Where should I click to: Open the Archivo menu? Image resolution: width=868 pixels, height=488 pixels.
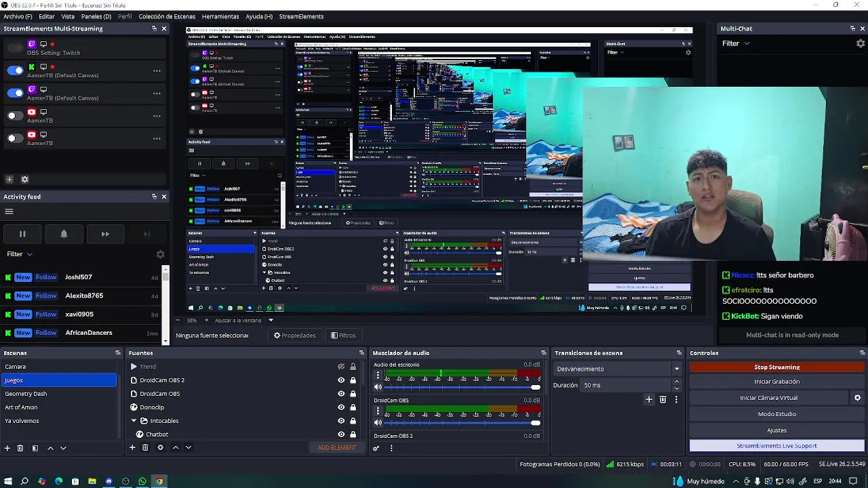[18, 16]
